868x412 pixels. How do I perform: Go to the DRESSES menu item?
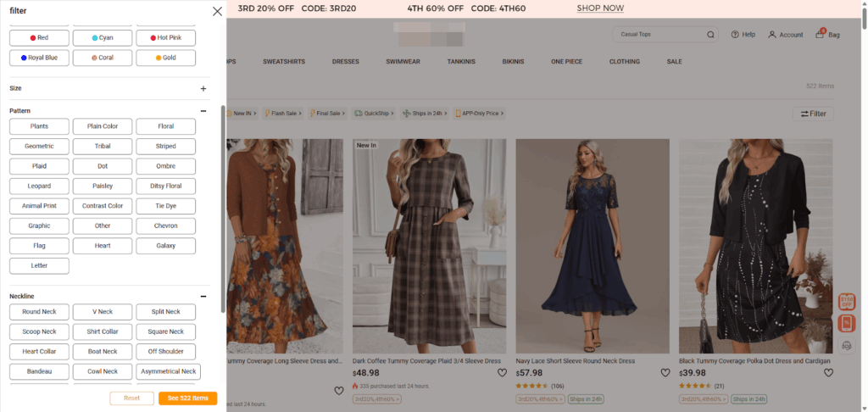pyautogui.click(x=345, y=62)
